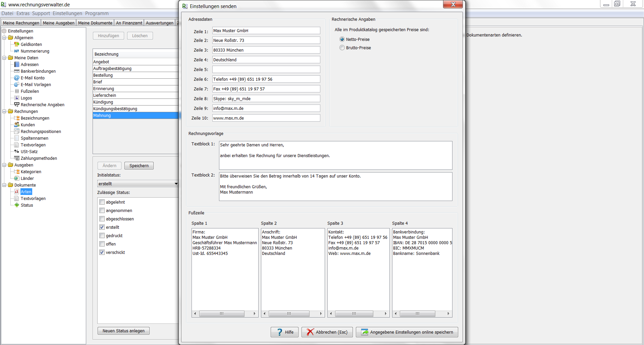644x345 pixels.
Task: Enable the abgelehnt status checkbox
Action: (x=102, y=202)
